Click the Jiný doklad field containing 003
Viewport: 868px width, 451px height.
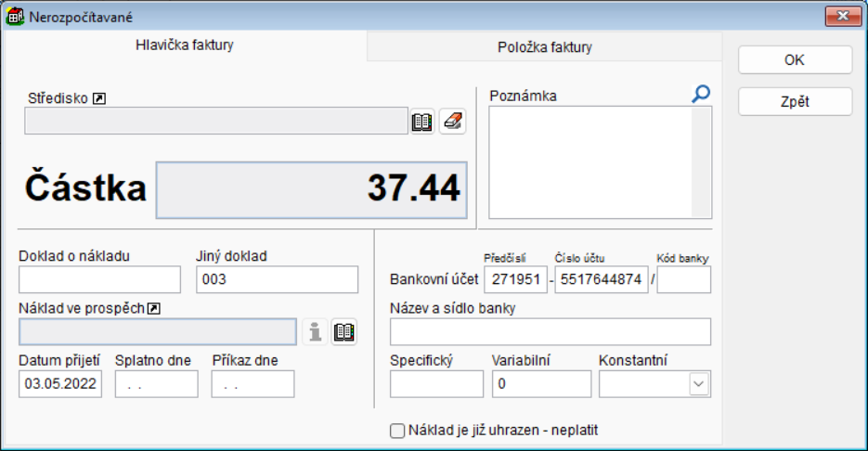[x=277, y=279]
